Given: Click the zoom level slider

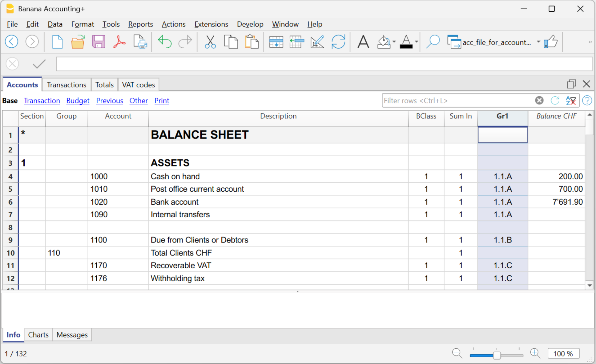Looking at the screenshot, I should point(496,355).
